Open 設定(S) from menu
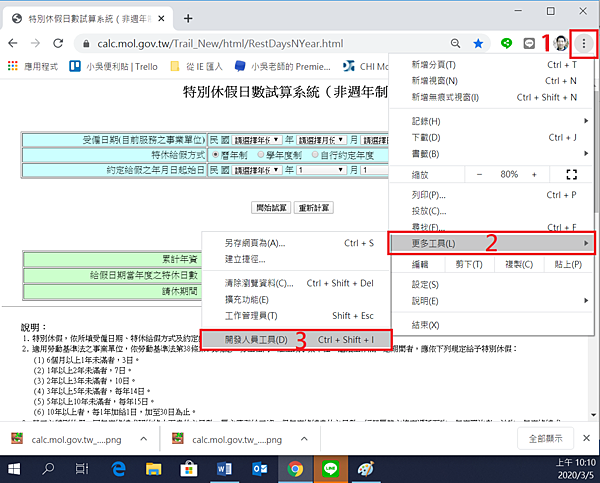The image size is (600, 483). coord(491,285)
